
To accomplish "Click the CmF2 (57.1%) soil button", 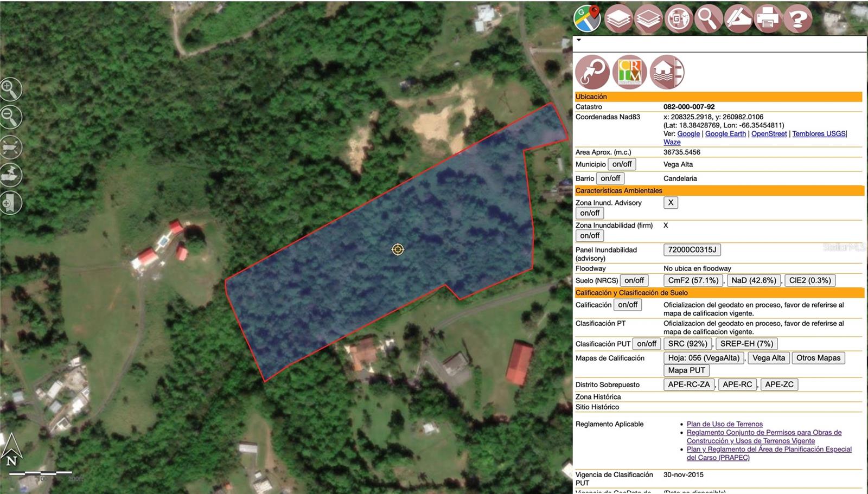I will pos(693,280).
